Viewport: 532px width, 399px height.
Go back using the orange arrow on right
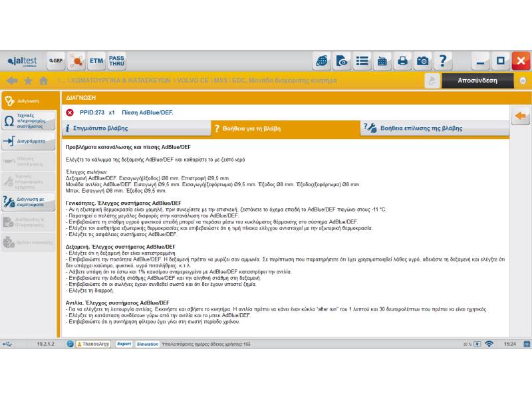pos(521,116)
